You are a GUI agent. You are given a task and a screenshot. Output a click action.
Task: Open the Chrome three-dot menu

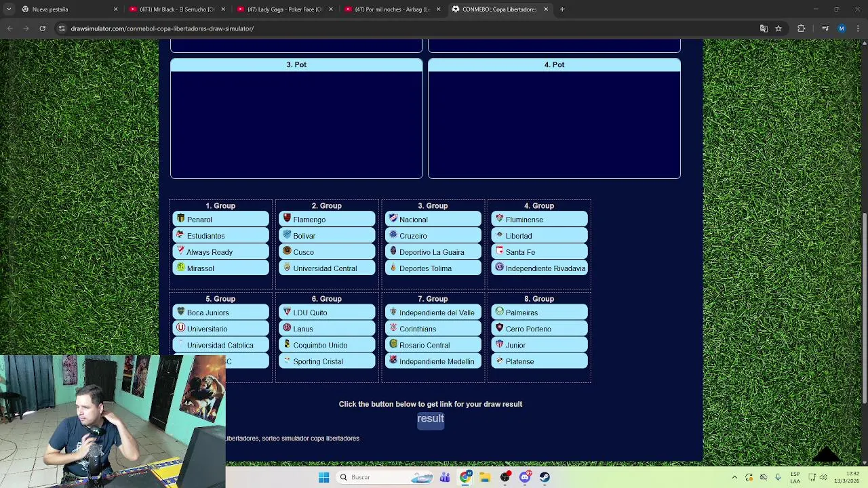pyautogui.click(x=858, y=28)
